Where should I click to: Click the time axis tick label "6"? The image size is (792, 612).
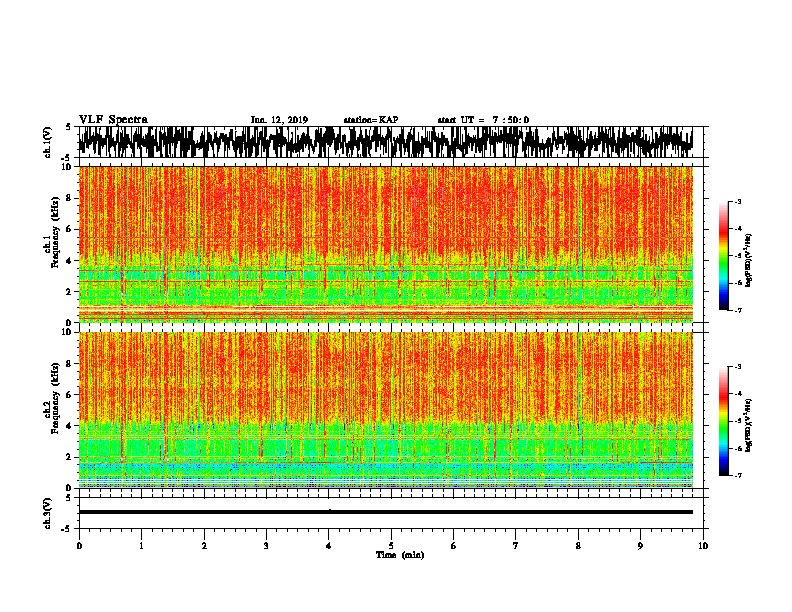point(454,546)
